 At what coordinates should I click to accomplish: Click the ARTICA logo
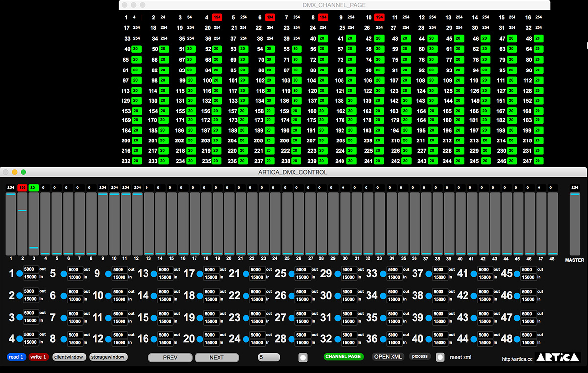point(557,357)
